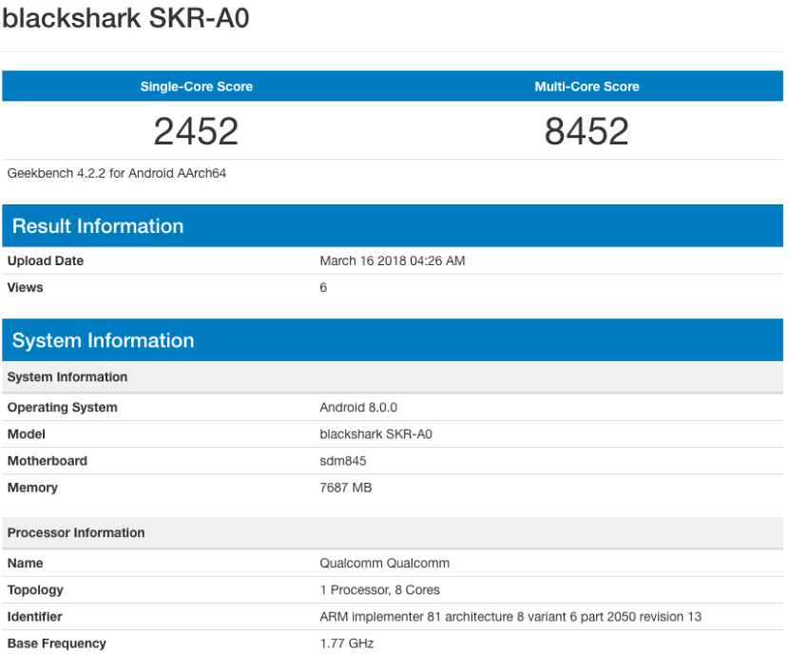Screen dimensions: 789x672
Task: Click the multi-core score value 8452
Action: [x=587, y=131]
